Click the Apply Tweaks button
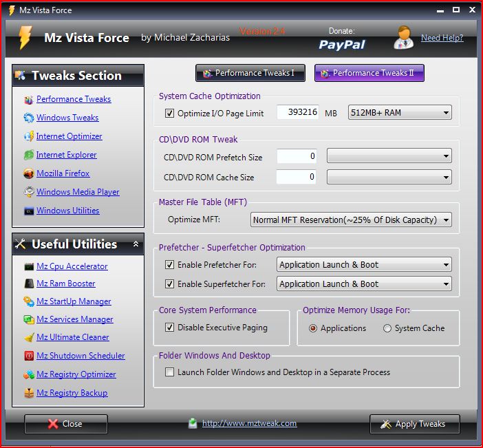Image resolution: width=483 pixels, height=448 pixels. [x=415, y=424]
